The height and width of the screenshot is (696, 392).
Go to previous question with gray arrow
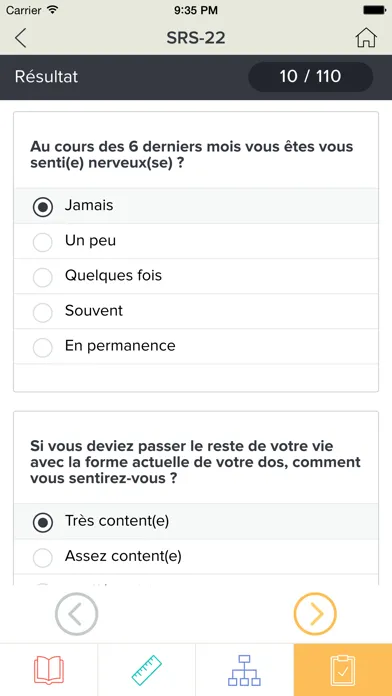click(x=76, y=614)
